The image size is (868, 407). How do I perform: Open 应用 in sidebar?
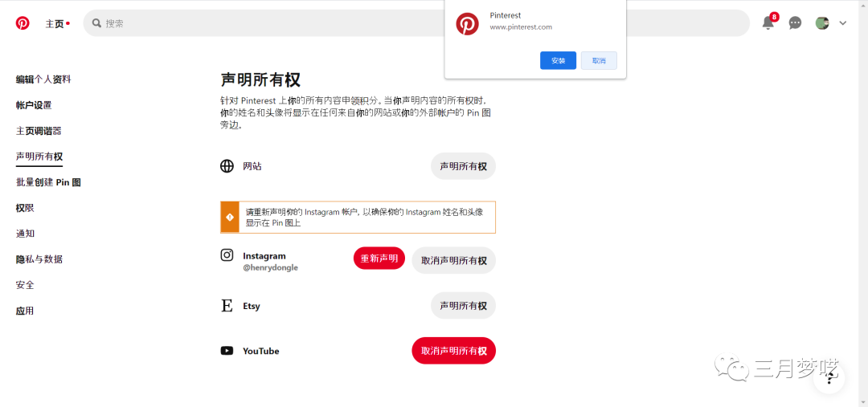(x=25, y=311)
